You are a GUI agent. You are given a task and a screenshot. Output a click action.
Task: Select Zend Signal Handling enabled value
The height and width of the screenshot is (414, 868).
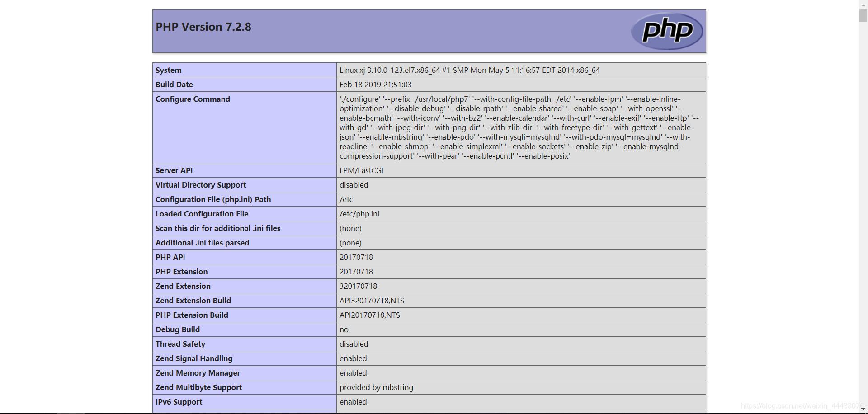coord(353,358)
